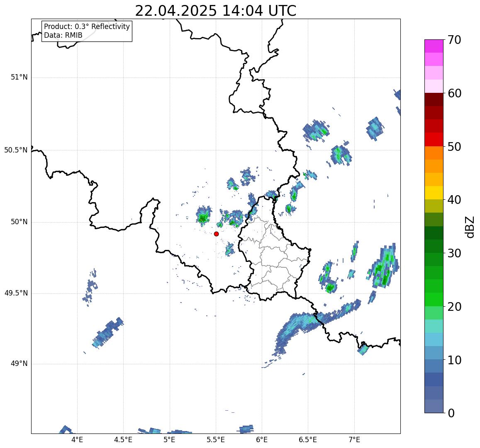Pick the dark green colorbar swatch above 30

click(x=434, y=246)
